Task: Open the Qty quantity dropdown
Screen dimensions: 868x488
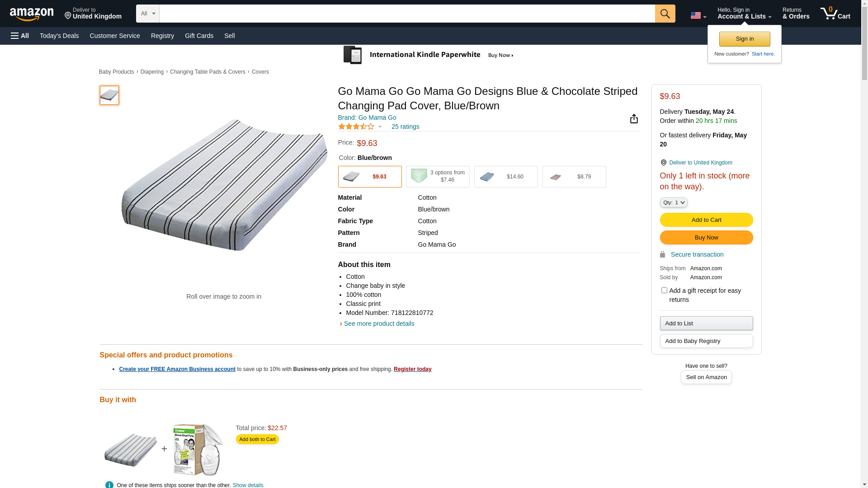Action: 673,203
